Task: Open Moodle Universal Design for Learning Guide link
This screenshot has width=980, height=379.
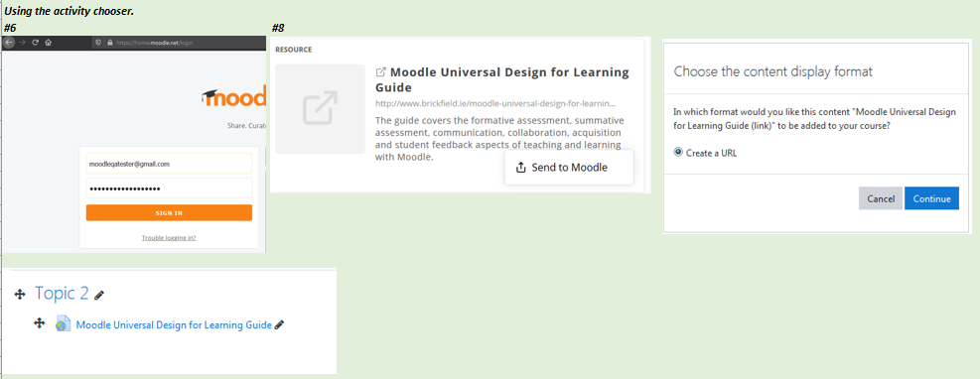Action: coord(174,324)
